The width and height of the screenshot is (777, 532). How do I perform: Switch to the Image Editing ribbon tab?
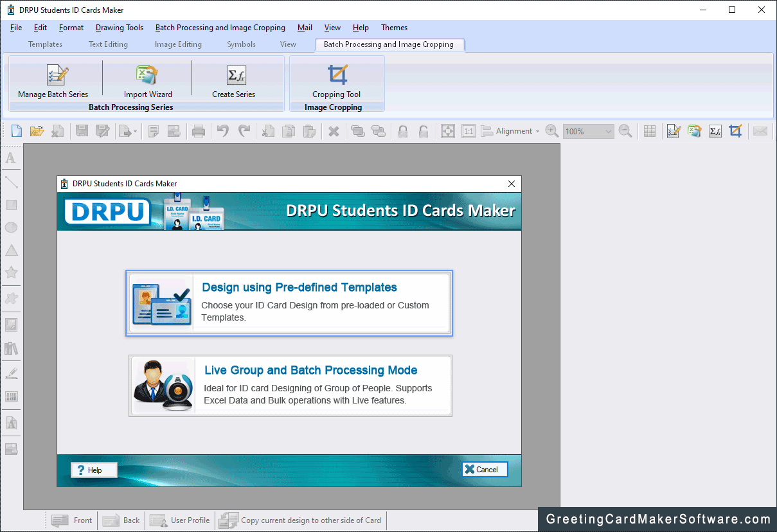pos(178,44)
